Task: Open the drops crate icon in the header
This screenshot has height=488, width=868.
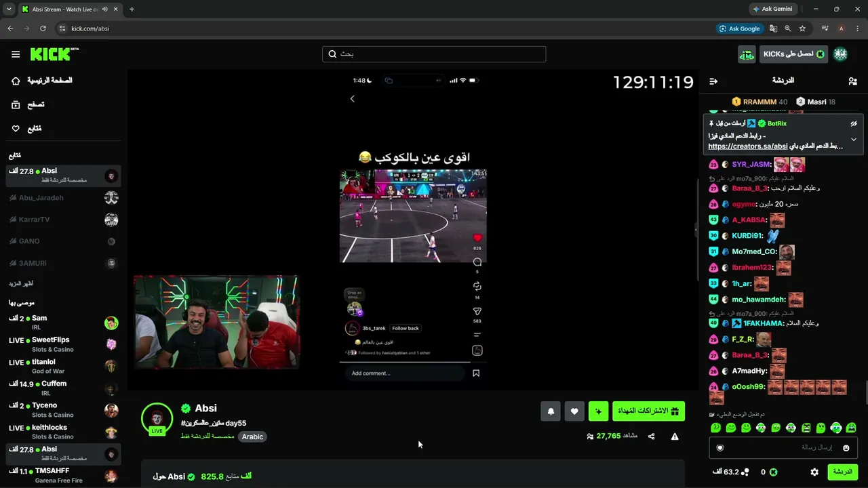Action: [x=747, y=54]
